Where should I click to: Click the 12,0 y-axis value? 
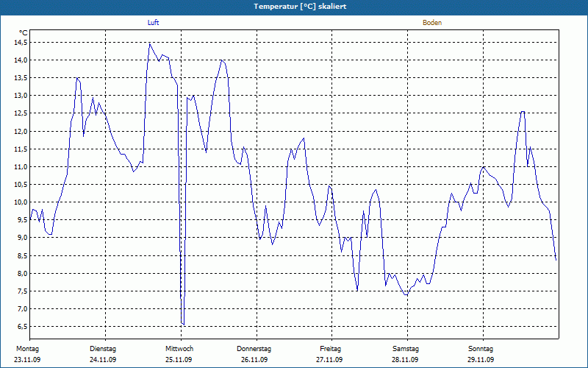tap(21, 131)
